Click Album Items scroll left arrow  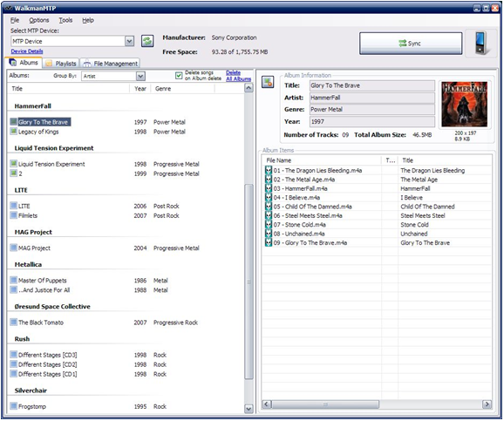coord(267,404)
